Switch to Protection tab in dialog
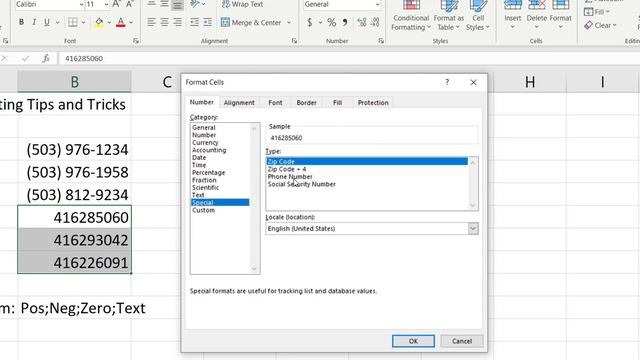640x360 pixels. point(373,103)
